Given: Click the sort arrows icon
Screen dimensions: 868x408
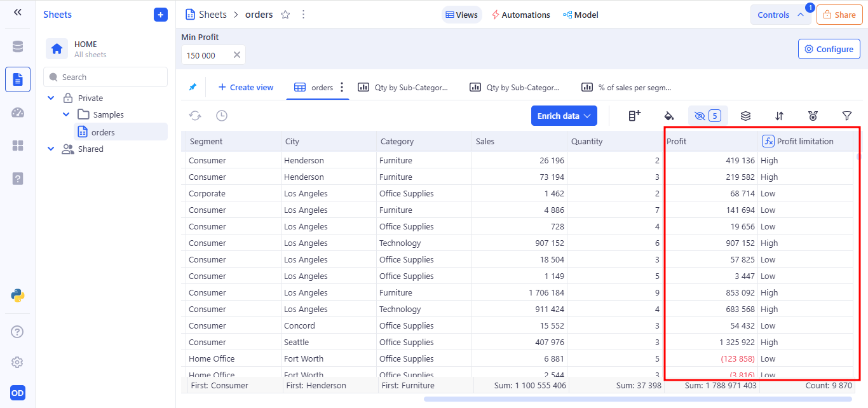Looking at the screenshot, I should pyautogui.click(x=779, y=116).
